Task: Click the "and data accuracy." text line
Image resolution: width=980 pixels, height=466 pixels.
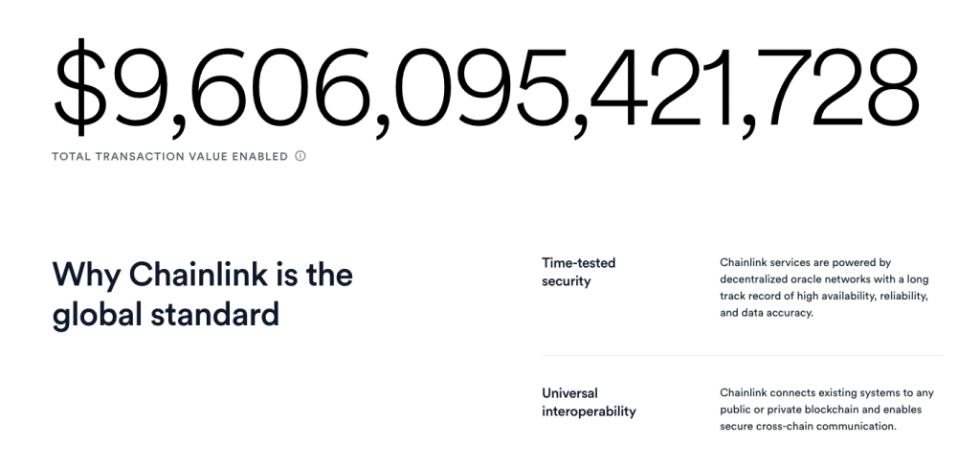Action: [x=766, y=314]
